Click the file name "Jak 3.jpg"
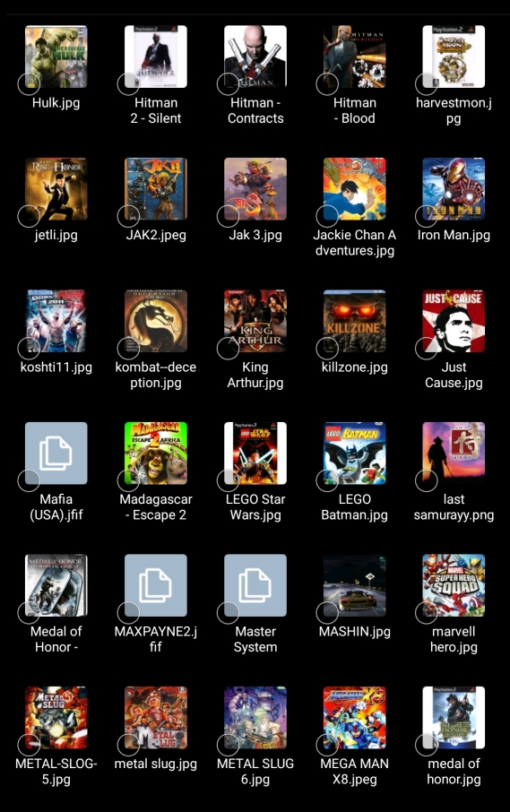Image resolution: width=510 pixels, height=812 pixels. [255, 235]
